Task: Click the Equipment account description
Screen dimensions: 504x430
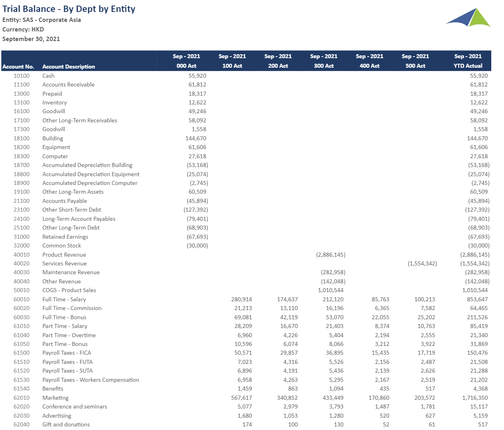Action: pos(56,147)
